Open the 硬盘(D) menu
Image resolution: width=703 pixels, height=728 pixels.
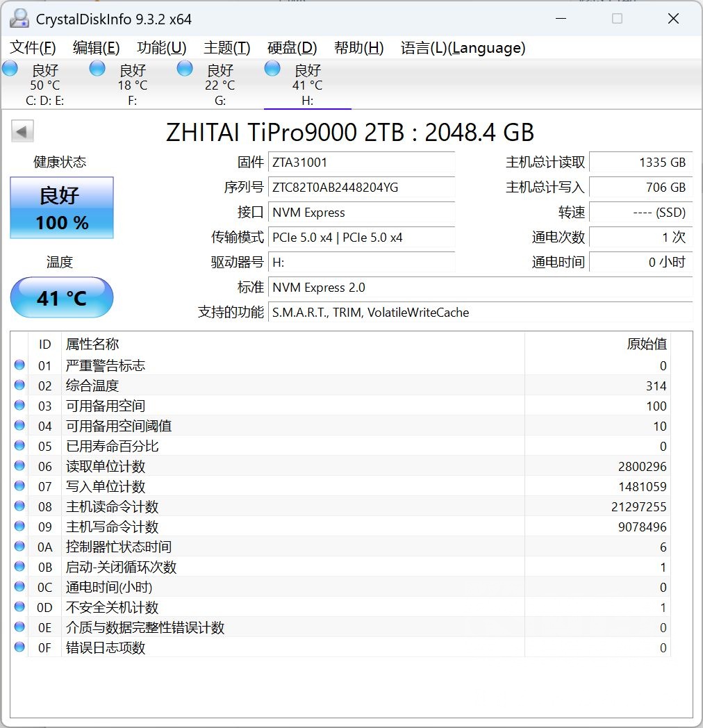click(292, 48)
